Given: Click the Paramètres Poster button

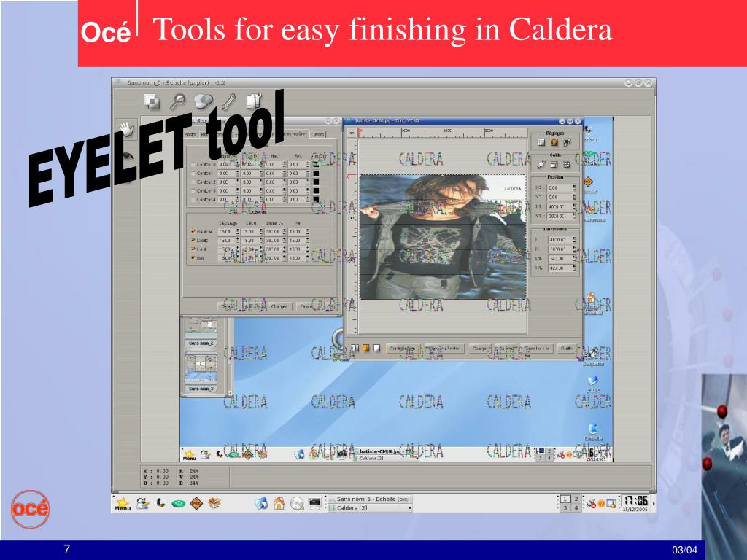Looking at the screenshot, I should pos(444,349).
